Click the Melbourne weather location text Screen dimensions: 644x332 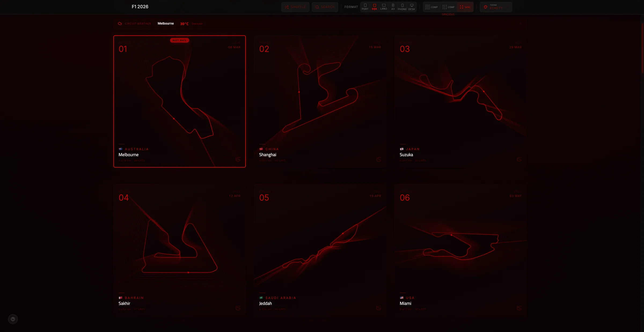(166, 24)
